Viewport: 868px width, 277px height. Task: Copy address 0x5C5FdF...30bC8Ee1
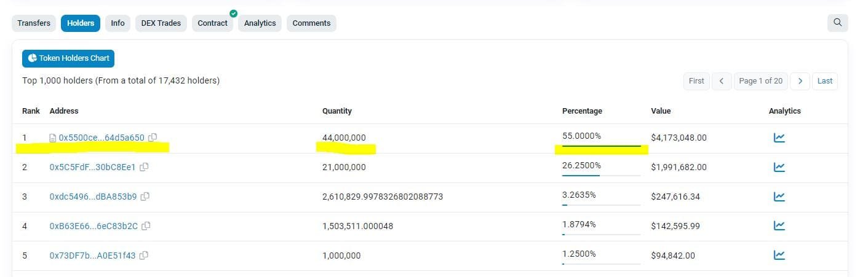(145, 167)
